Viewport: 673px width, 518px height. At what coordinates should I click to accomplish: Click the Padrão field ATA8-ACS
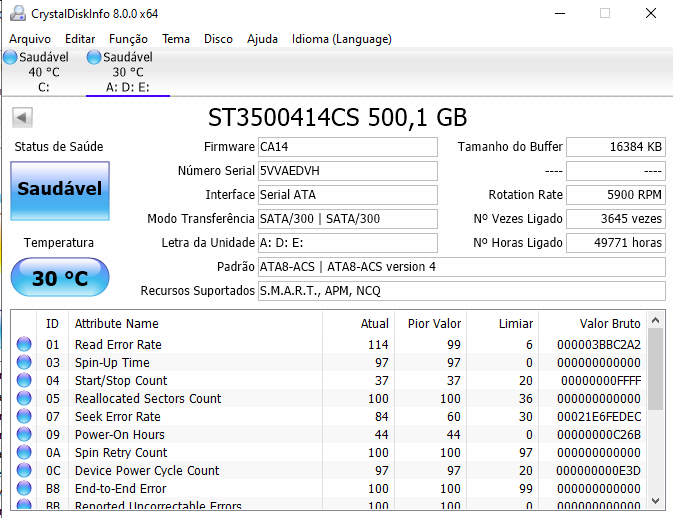tap(462, 267)
